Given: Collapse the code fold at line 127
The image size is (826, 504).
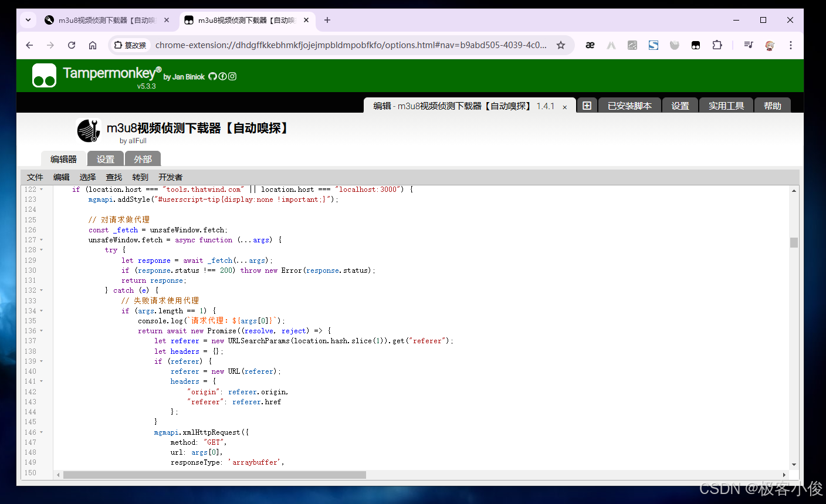Looking at the screenshot, I should [x=42, y=240].
